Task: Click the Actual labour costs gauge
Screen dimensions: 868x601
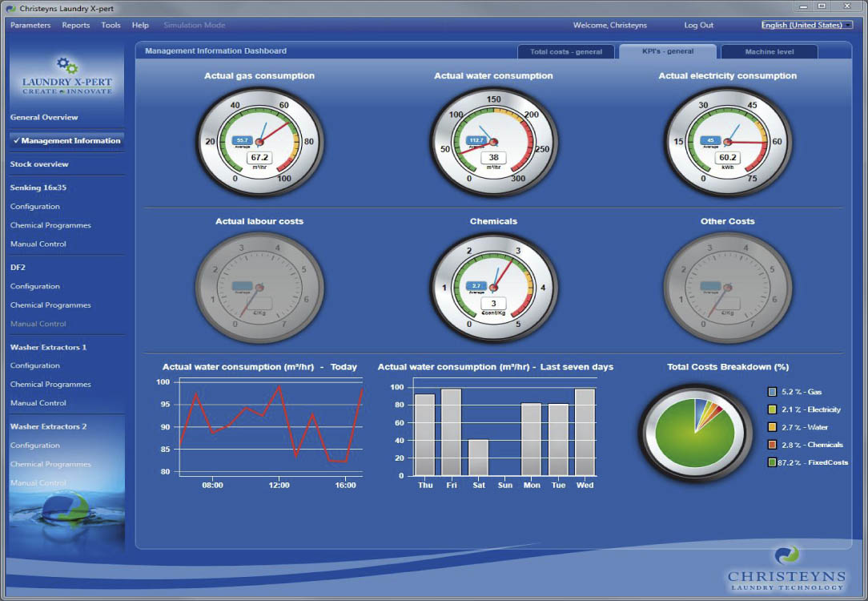Action: click(x=259, y=287)
